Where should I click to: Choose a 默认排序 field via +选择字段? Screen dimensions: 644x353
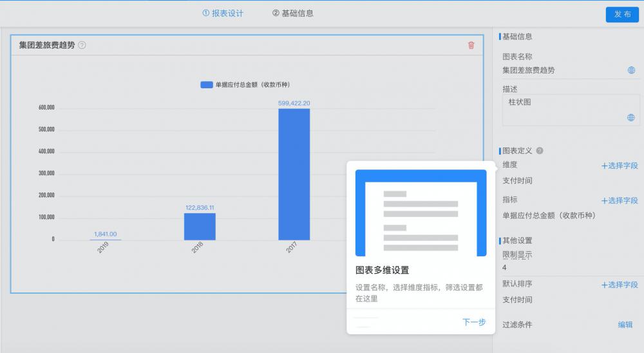pyautogui.click(x=620, y=285)
